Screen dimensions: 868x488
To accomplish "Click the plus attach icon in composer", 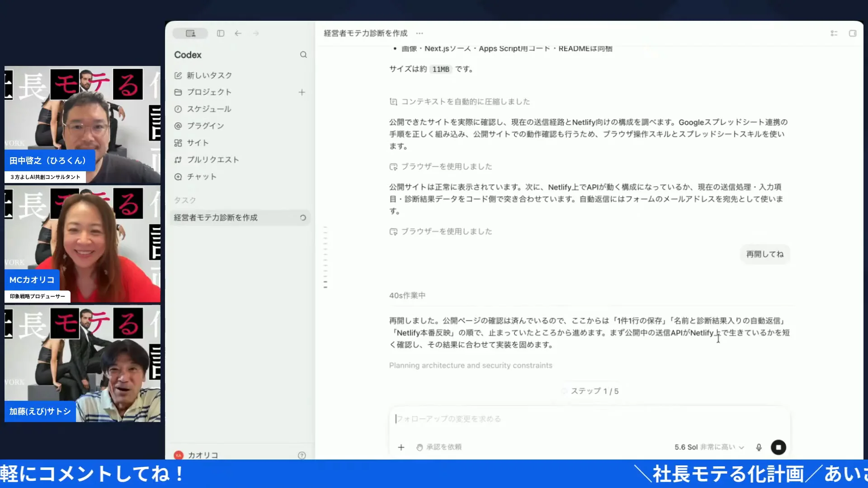I will coord(401,447).
